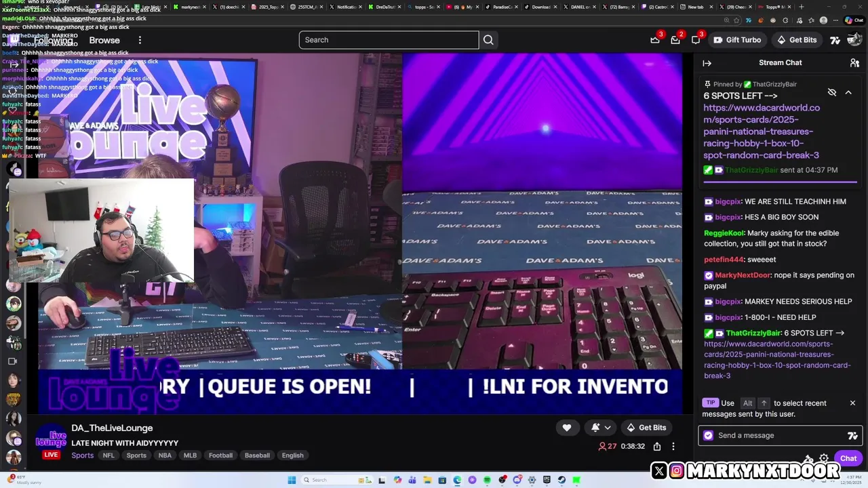Image resolution: width=868 pixels, height=488 pixels.
Task: Open Twitch notifications bell in top bar
Action: coord(696,39)
